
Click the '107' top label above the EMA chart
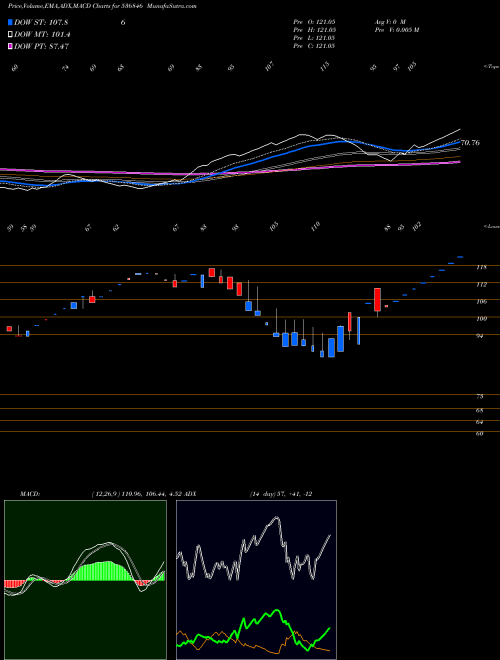click(270, 67)
